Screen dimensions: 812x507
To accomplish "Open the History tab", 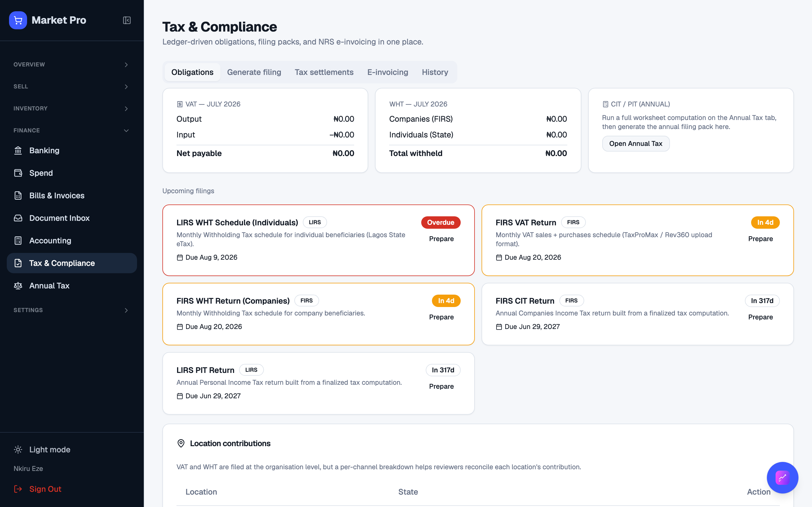I will pos(435,72).
